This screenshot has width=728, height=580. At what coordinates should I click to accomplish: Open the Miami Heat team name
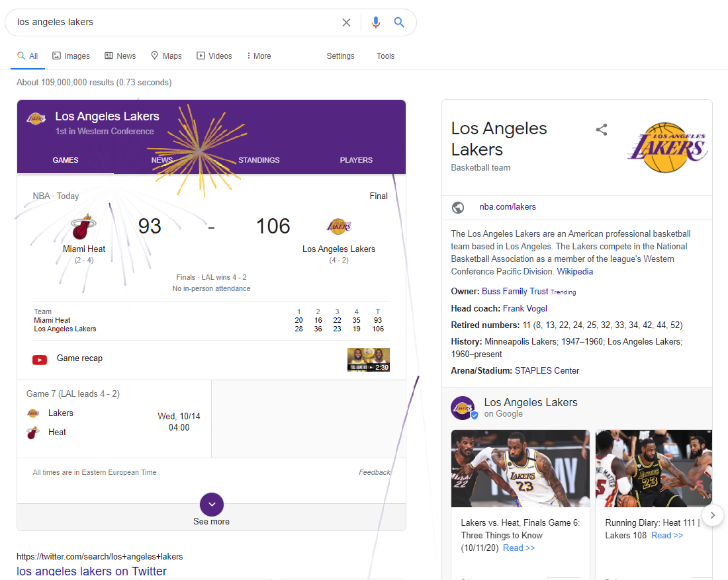[84, 249]
